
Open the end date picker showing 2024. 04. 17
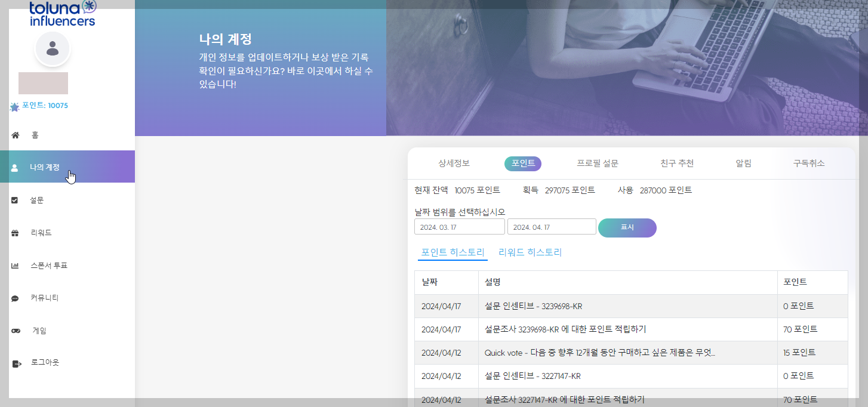(x=551, y=226)
